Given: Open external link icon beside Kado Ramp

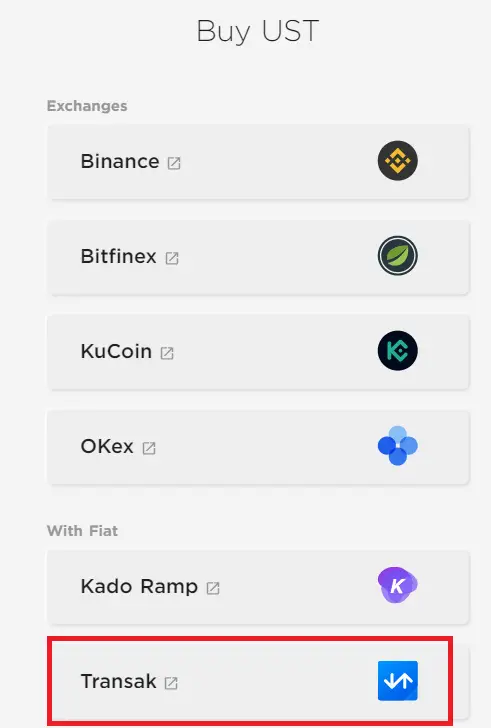Looking at the screenshot, I should [x=213, y=588].
